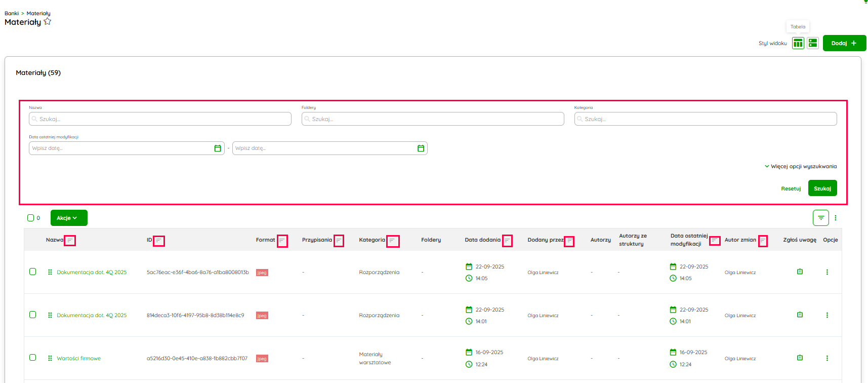Go to Banki breadcrumb
The height and width of the screenshot is (383, 868).
[x=11, y=14]
